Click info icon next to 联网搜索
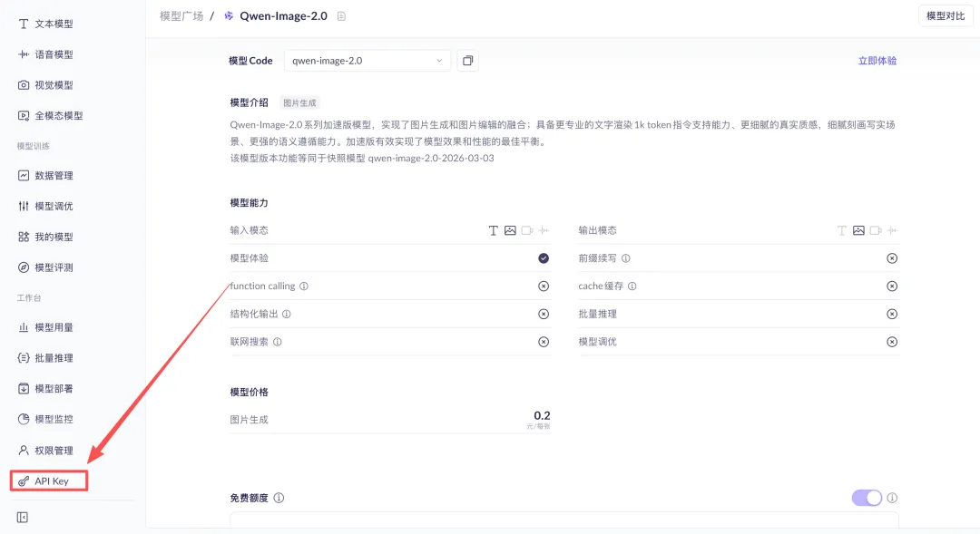 pyautogui.click(x=278, y=342)
